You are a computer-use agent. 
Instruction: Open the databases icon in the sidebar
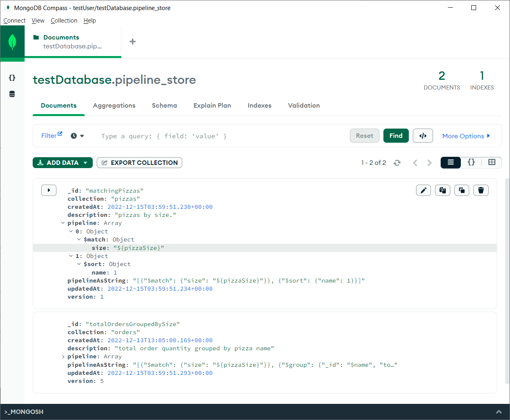(12, 94)
